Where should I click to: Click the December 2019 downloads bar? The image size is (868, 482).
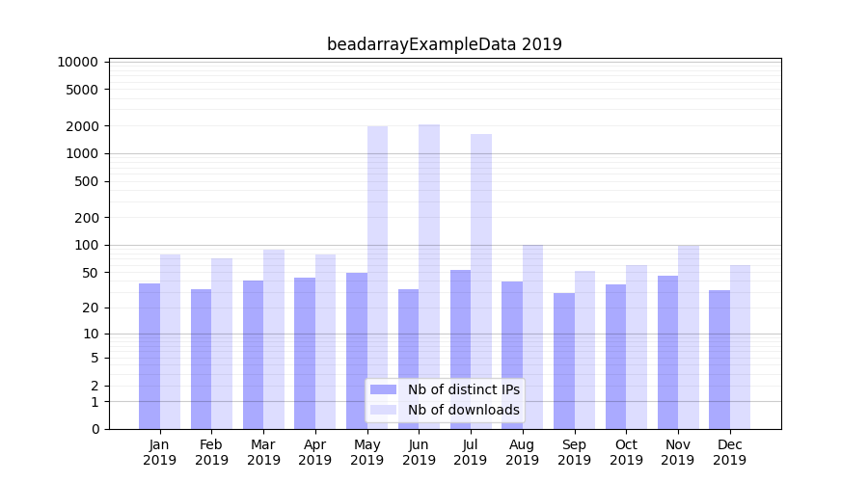click(740, 347)
